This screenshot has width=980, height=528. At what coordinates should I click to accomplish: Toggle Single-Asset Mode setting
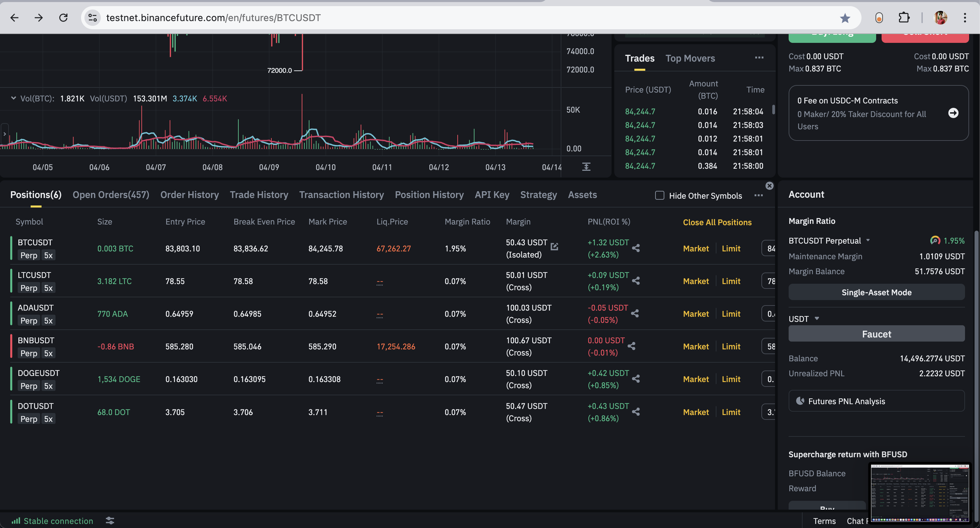[x=876, y=292]
